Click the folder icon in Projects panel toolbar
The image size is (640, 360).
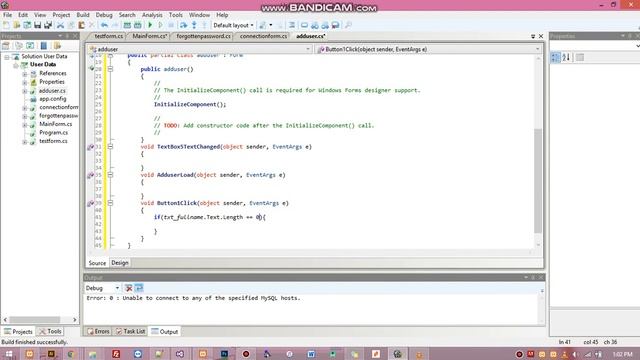pyautogui.click(x=57, y=46)
